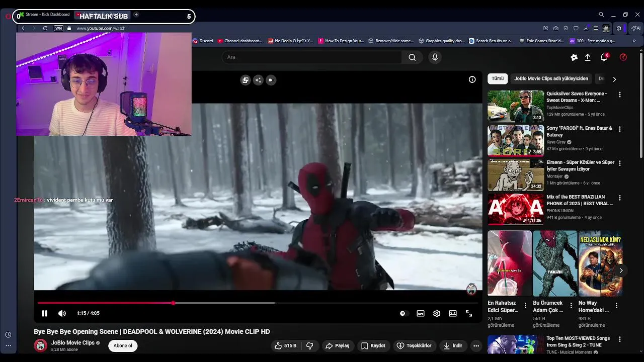Switch to Stream - Kick Dashboard tab
The width and height of the screenshot is (644, 362).
44,15
